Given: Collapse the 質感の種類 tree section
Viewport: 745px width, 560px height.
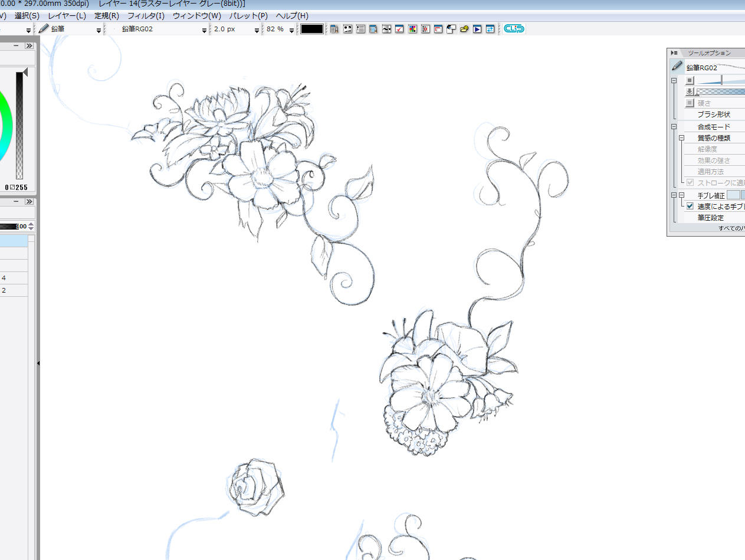Looking at the screenshot, I should 681,138.
